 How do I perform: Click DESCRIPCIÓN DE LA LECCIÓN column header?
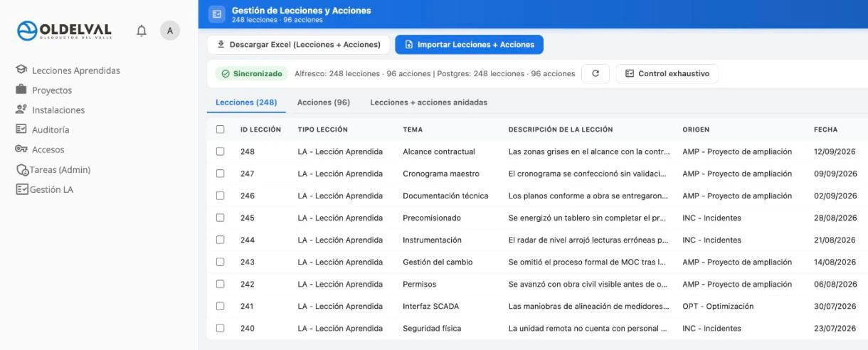561,129
